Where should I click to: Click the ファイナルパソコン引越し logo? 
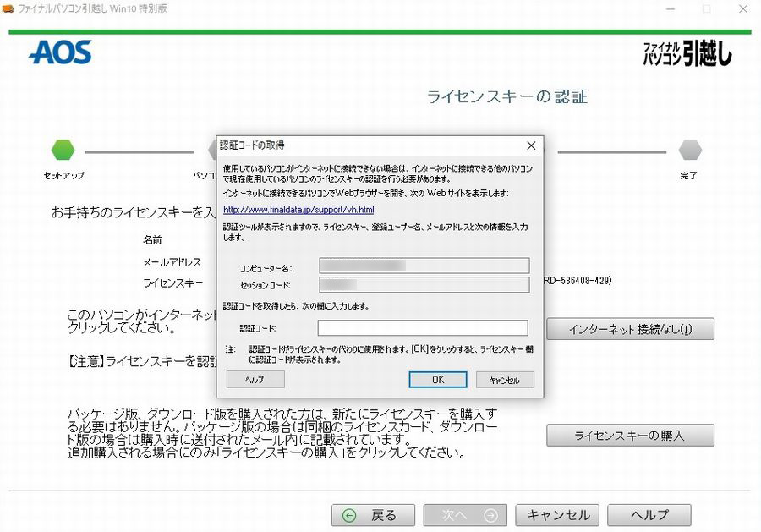[x=687, y=53]
